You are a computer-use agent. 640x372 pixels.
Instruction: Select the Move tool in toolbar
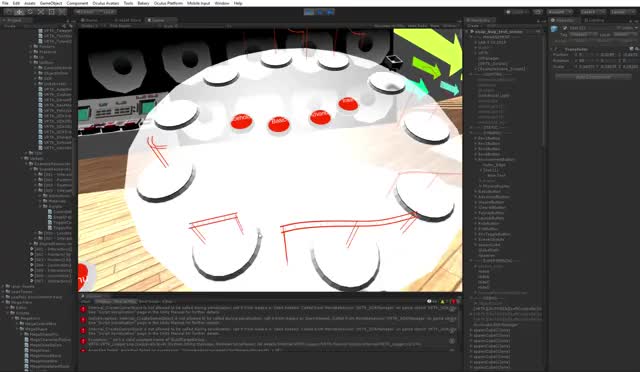pyautogui.click(x=19, y=12)
